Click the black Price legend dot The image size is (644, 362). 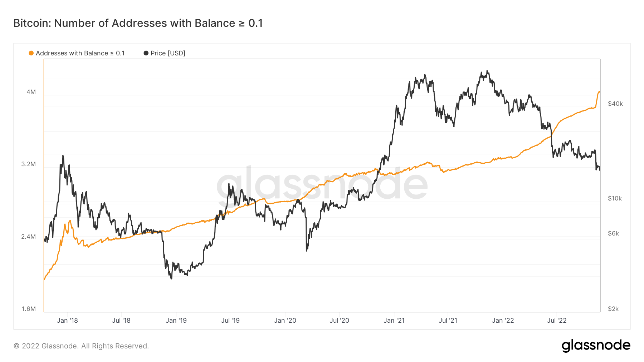pos(146,53)
